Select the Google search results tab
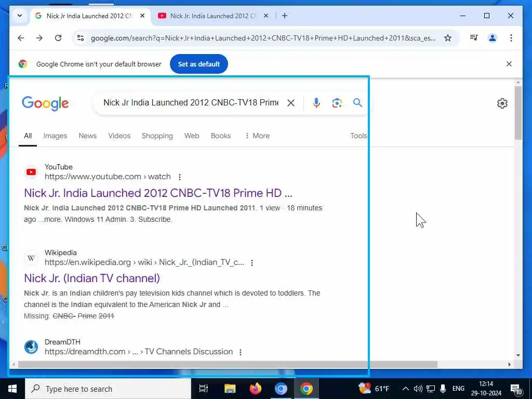Image resolution: width=532 pixels, height=399 pixels. tap(90, 16)
